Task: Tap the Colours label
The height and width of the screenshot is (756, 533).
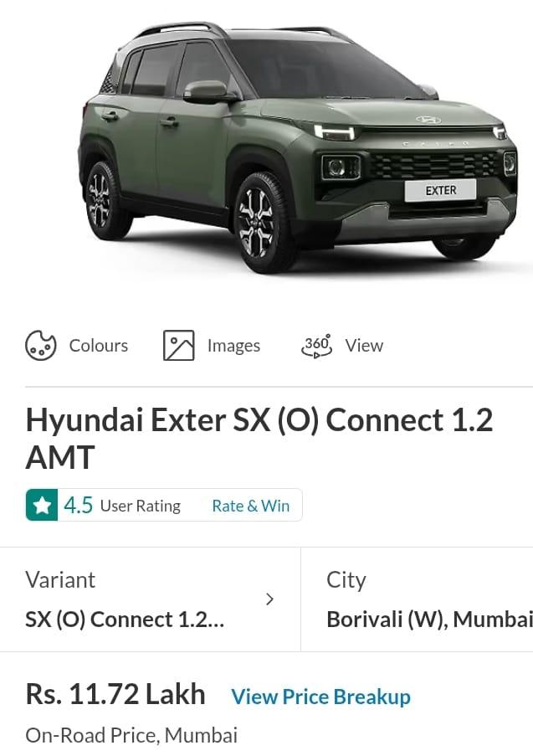Action: pos(98,345)
